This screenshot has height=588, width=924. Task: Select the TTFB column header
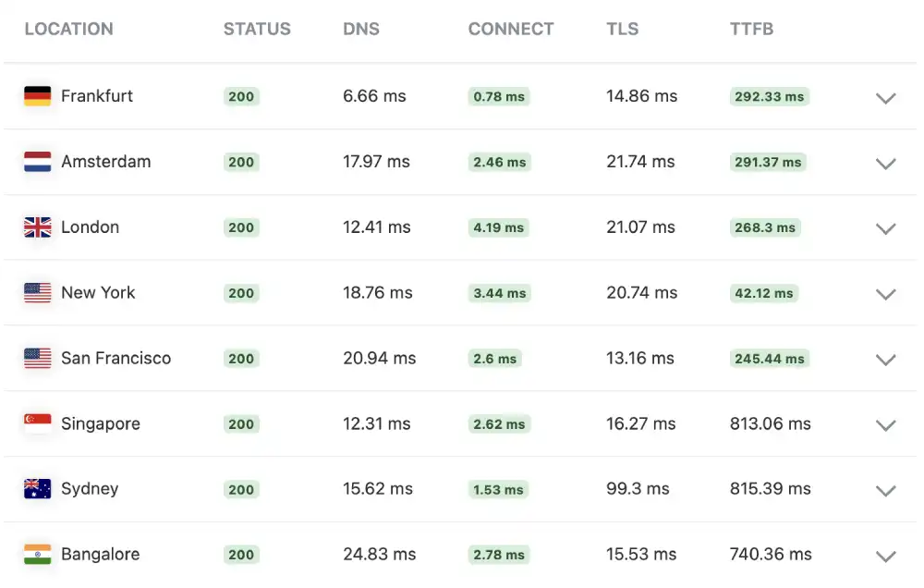[x=751, y=29]
